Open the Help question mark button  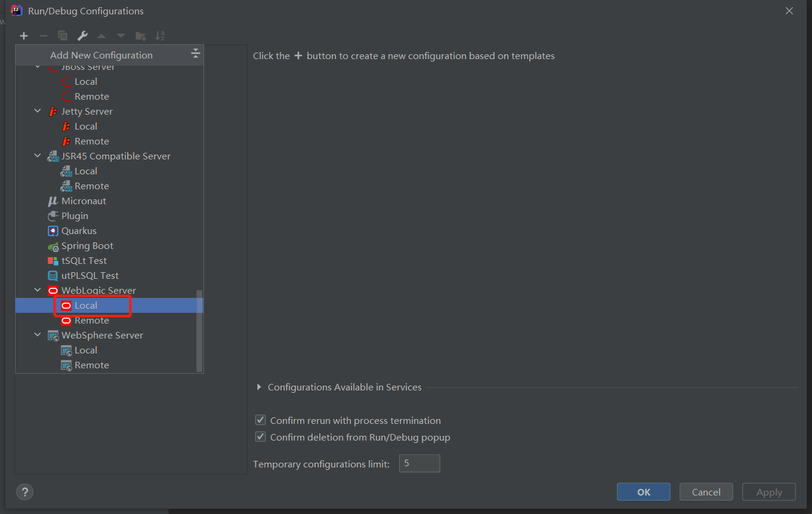click(24, 492)
